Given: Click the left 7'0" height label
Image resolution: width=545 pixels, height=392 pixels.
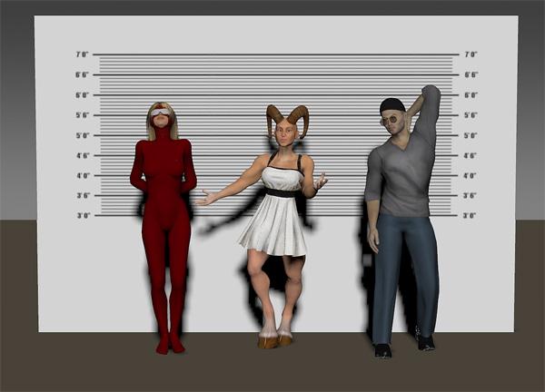Looking at the screenshot, I should tap(82, 54).
